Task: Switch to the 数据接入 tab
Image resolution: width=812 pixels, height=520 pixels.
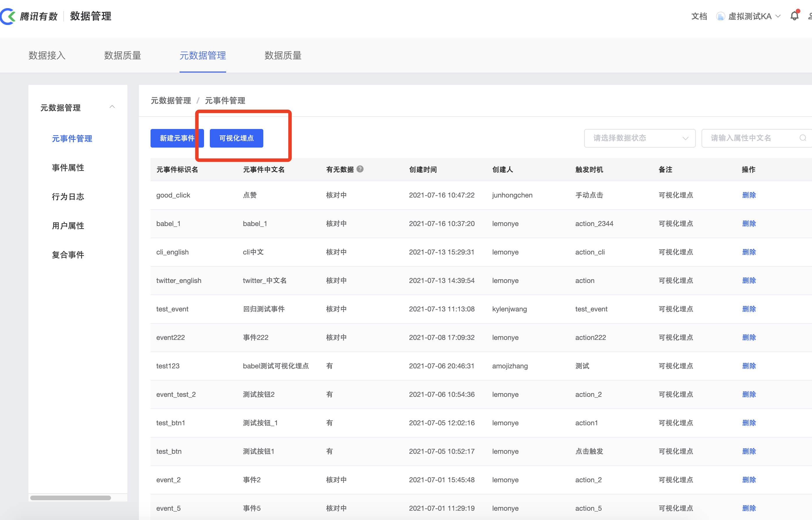Action: [x=47, y=55]
